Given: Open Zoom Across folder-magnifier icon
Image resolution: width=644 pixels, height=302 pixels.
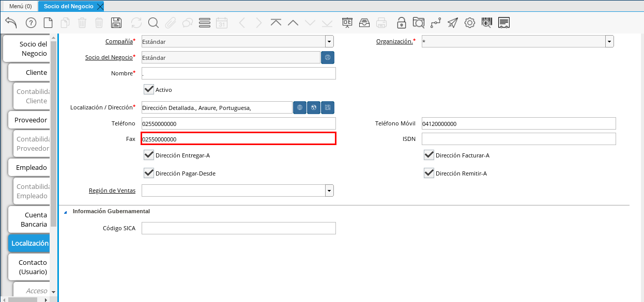Looking at the screenshot, I should point(419,23).
